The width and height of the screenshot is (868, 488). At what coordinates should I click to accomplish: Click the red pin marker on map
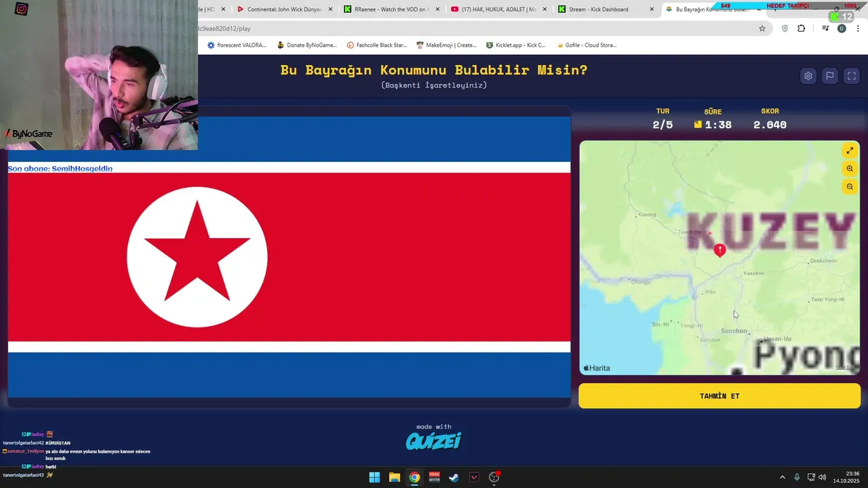720,250
